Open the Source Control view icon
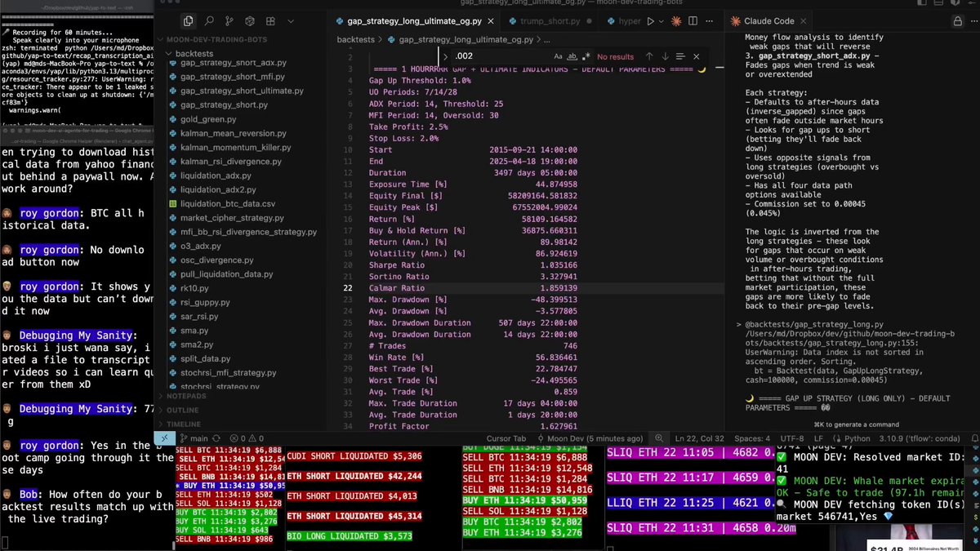Screen dimensions: 980x551 230,20
